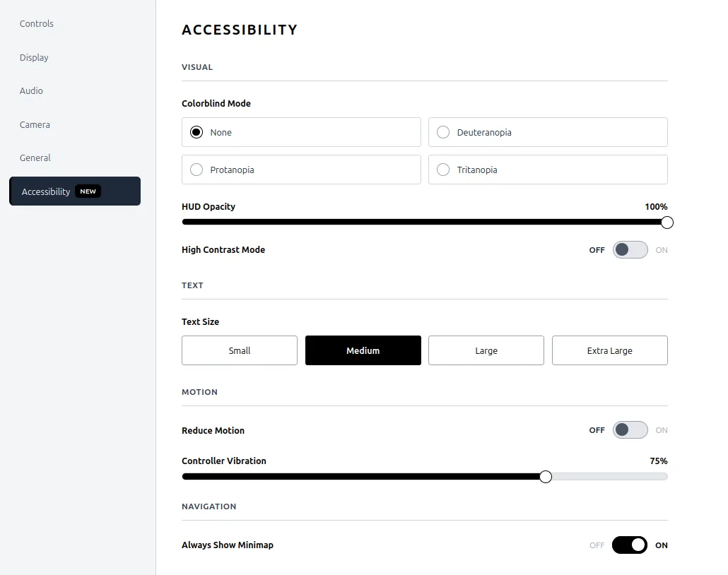Select the Accessibility sidebar item

pos(75,191)
